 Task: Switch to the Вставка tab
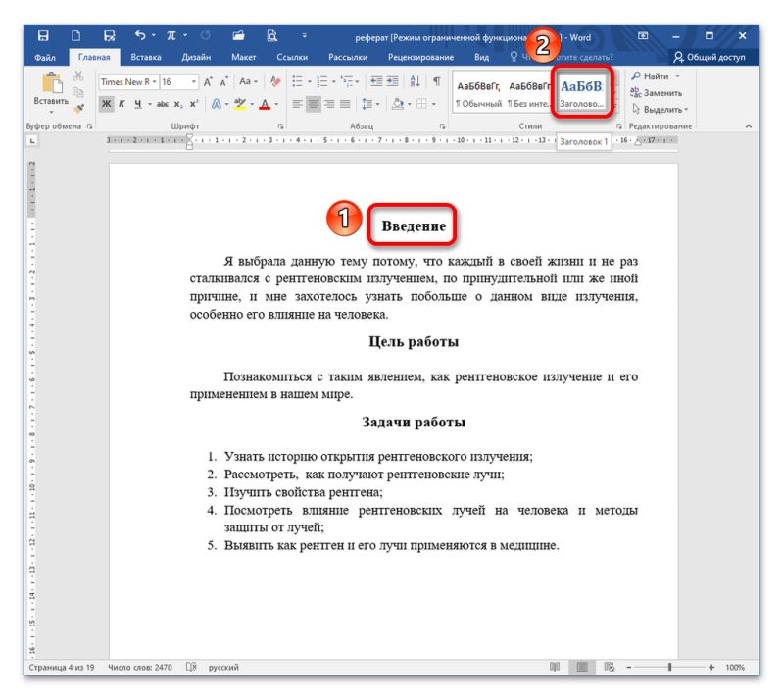coord(146,57)
